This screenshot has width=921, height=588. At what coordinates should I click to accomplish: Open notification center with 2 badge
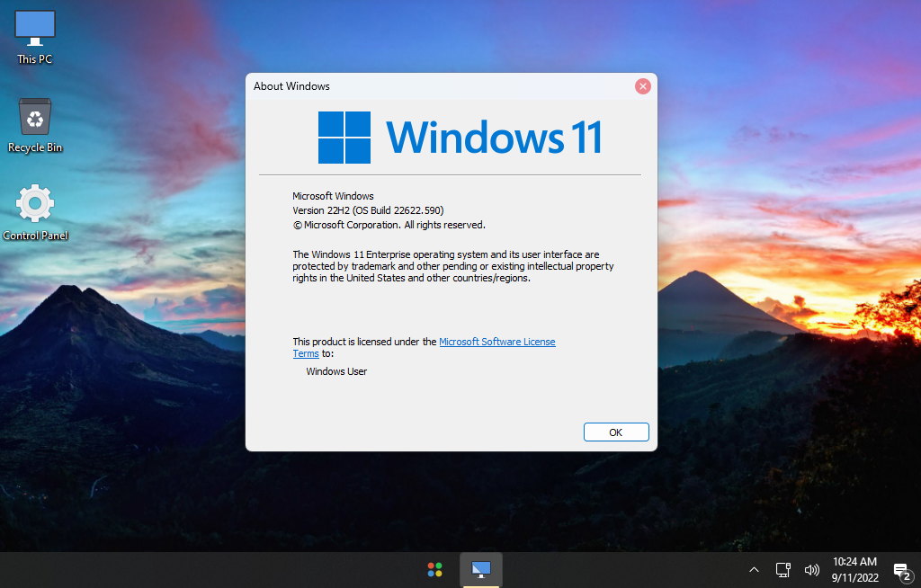pyautogui.click(x=902, y=571)
